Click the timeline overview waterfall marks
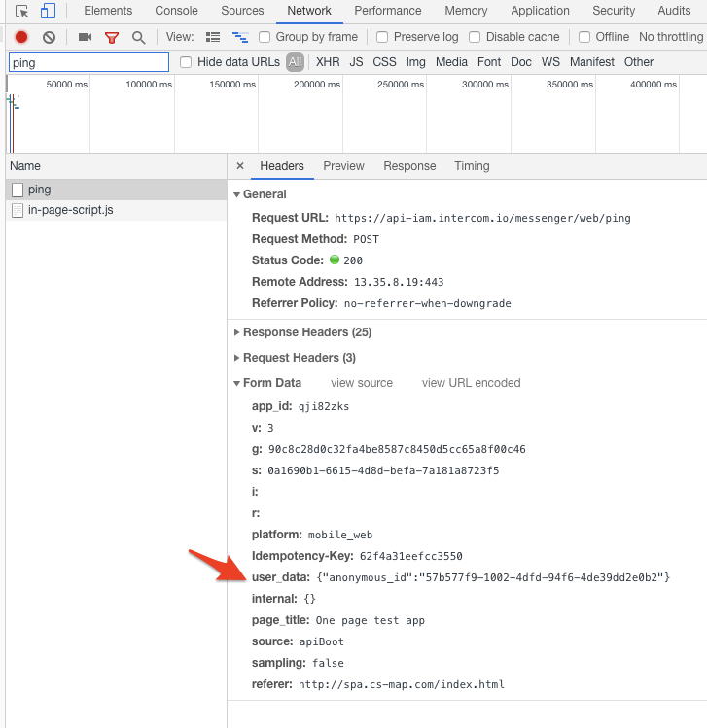 [x=13, y=103]
